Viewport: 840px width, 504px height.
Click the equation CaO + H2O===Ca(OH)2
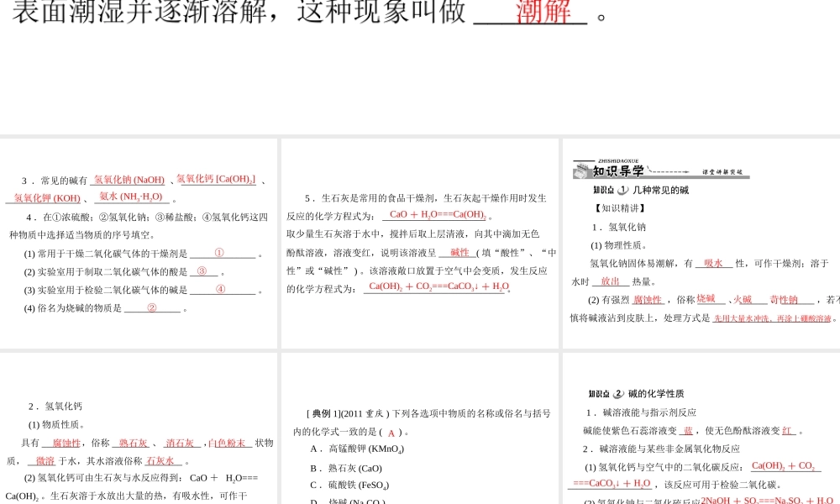click(x=438, y=215)
